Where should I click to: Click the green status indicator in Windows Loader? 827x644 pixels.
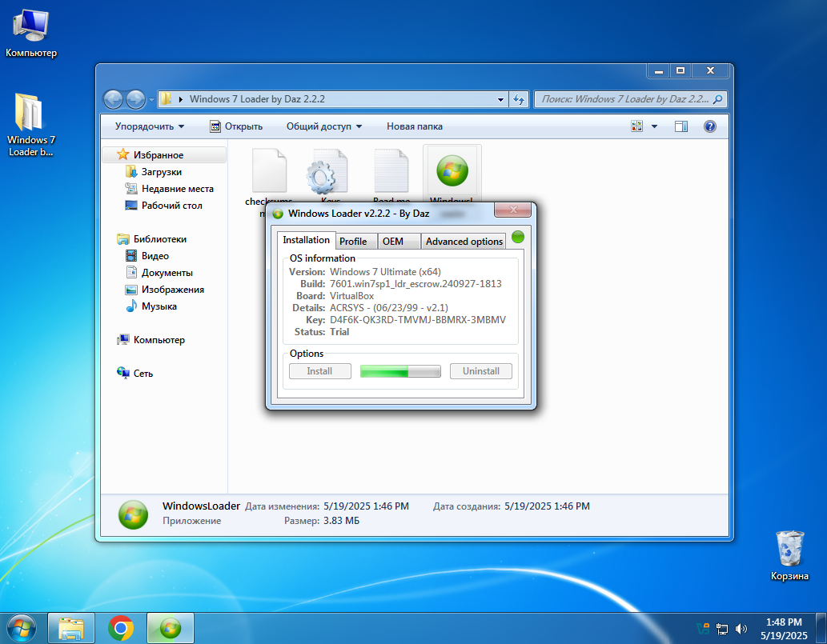pos(517,237)
